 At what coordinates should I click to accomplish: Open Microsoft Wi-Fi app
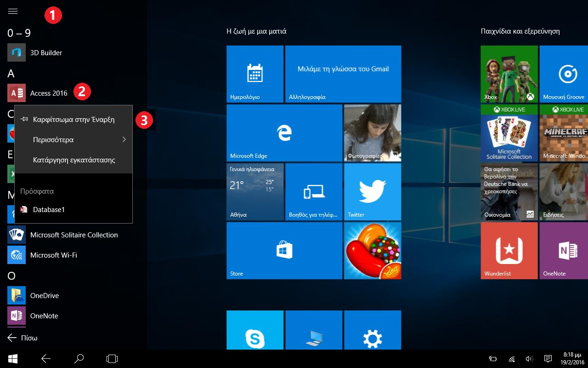(x=73, y=255)
